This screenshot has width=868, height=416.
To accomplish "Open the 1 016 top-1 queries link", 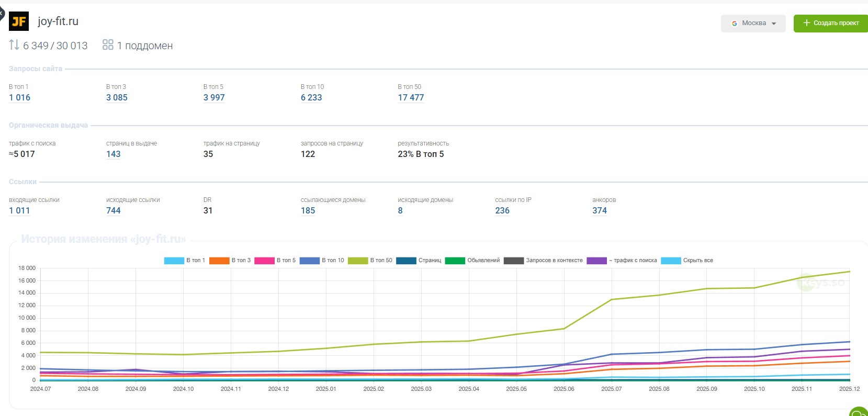I will click(x=20, y=98).
